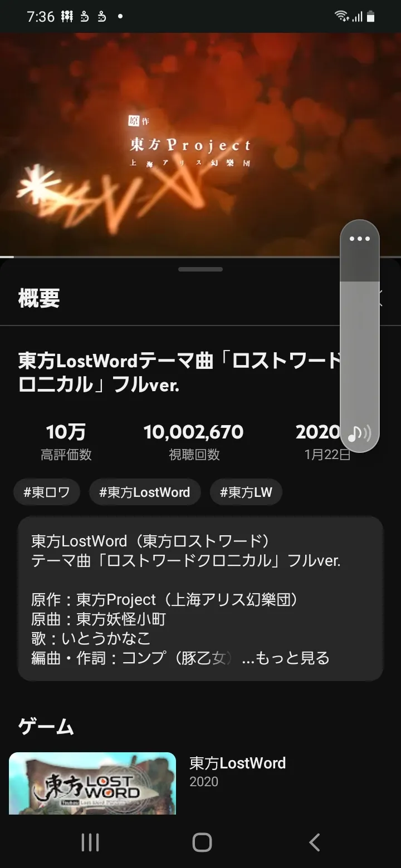Open the #東方LostWord hashtag chip
401x868 pixels.
145,492
